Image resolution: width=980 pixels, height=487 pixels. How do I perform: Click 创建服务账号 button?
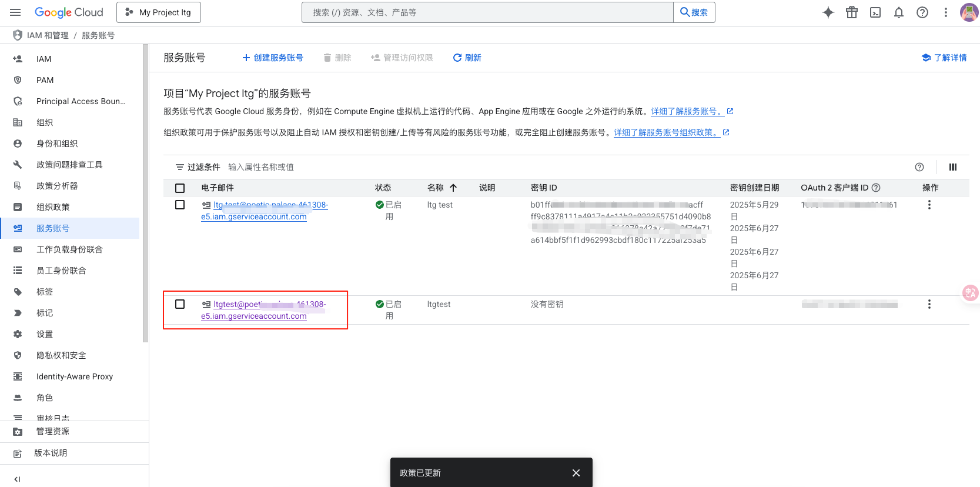(x=273, y=58)
